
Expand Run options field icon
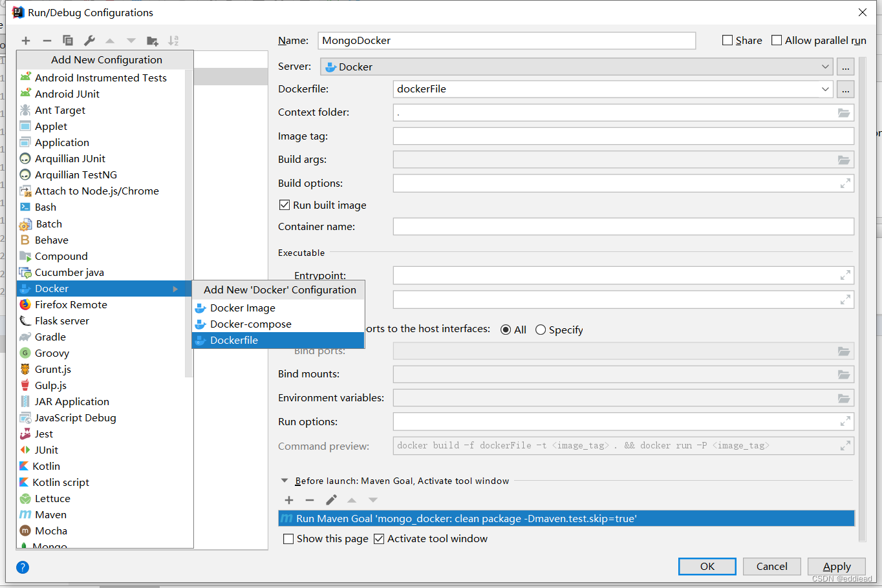(845, 422)
